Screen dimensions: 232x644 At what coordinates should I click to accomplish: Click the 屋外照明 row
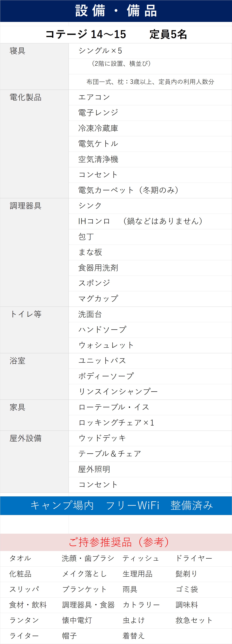click(x=94, y=469)
